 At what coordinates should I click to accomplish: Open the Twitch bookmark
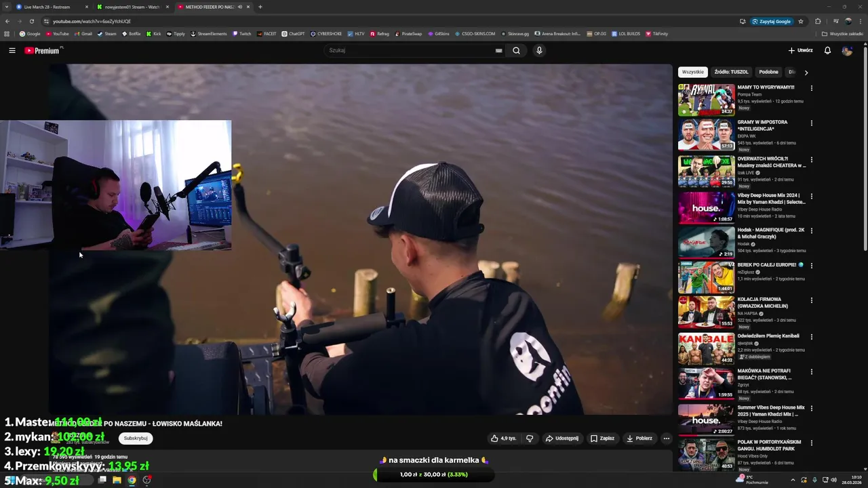pyautogui.click(x=241, y=33)
